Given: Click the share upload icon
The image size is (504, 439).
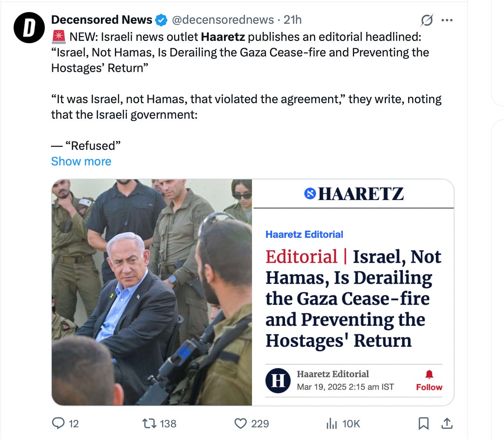Looking at the screenshot, I should tap(447, 423).
